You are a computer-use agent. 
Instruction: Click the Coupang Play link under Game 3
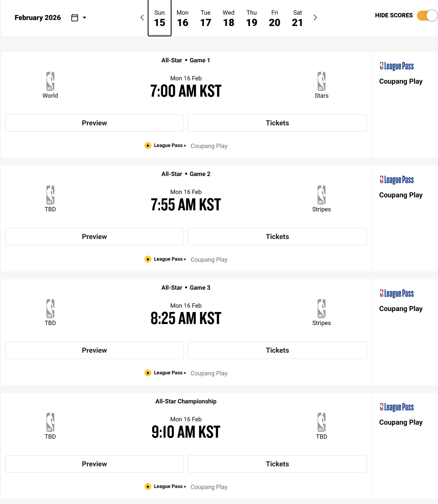tap(209, 373)
